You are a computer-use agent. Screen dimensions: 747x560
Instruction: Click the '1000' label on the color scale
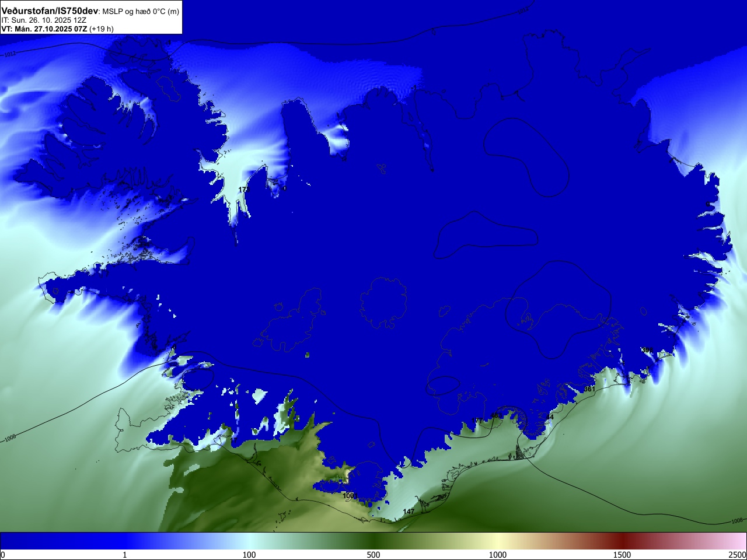(498, 555)
